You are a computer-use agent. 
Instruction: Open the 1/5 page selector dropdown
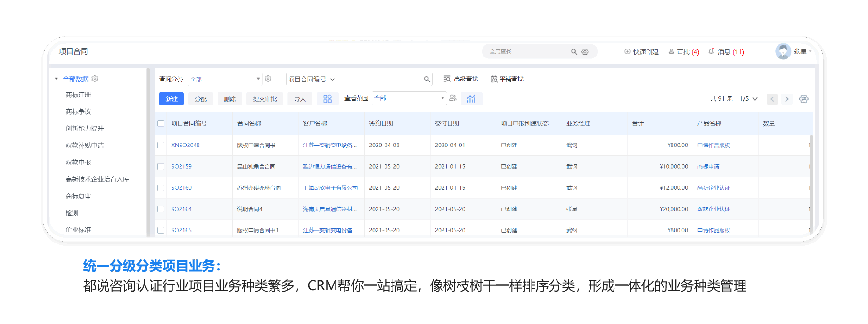(x=749, y=99)
